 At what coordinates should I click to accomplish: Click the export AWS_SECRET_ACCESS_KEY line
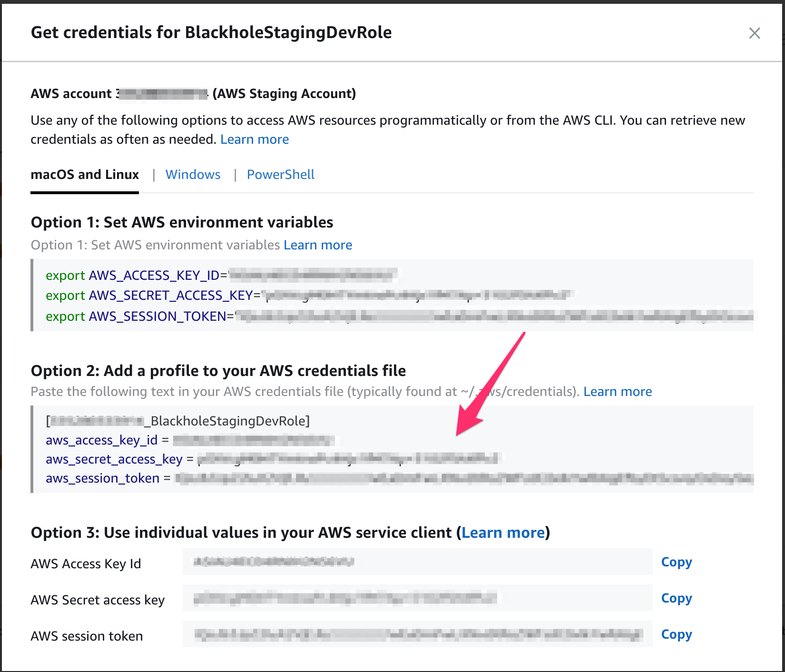[x=309, y=296]
